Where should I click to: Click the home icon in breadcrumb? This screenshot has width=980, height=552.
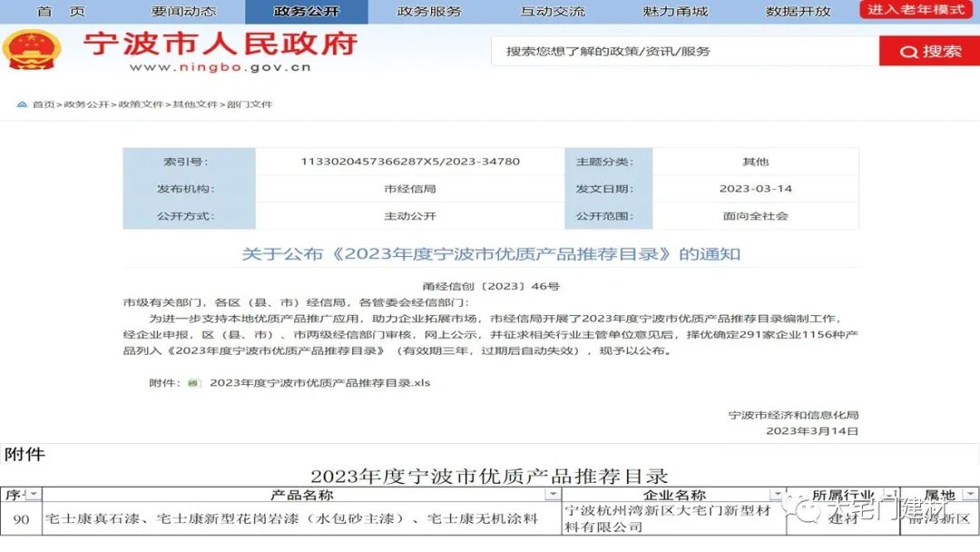(22, 104)
